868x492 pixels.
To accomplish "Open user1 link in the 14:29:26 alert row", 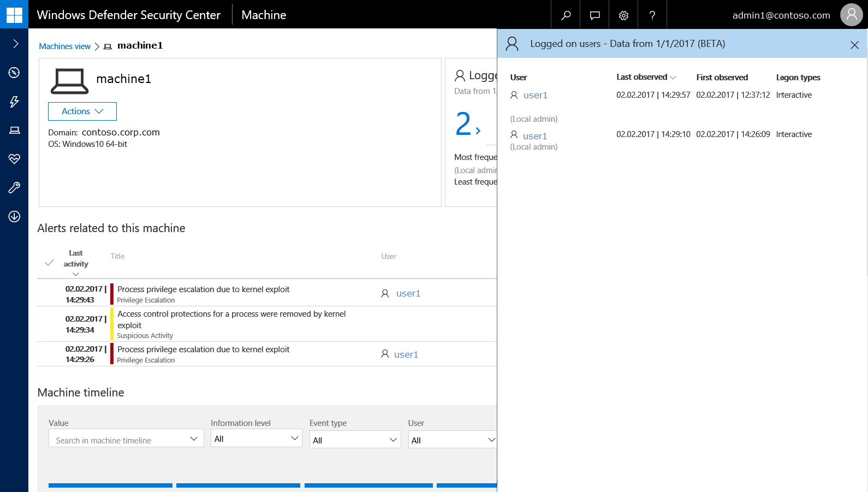I will (406, 354).
